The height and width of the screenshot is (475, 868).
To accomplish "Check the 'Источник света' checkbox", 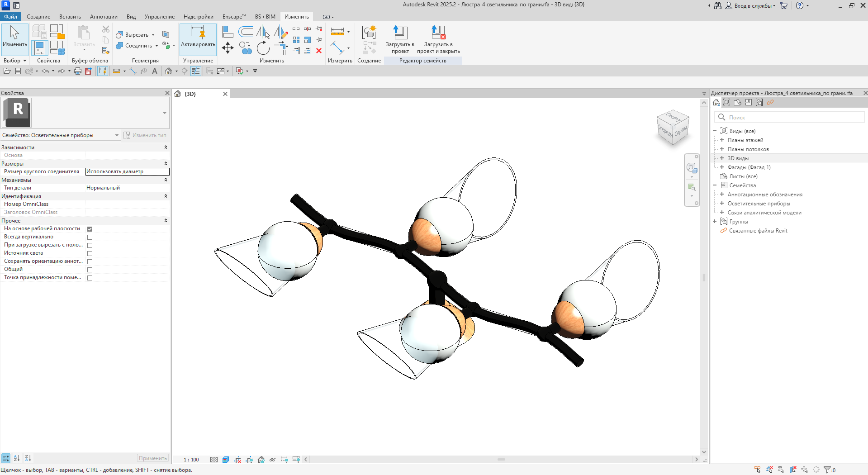I will [x=90, y=253].
